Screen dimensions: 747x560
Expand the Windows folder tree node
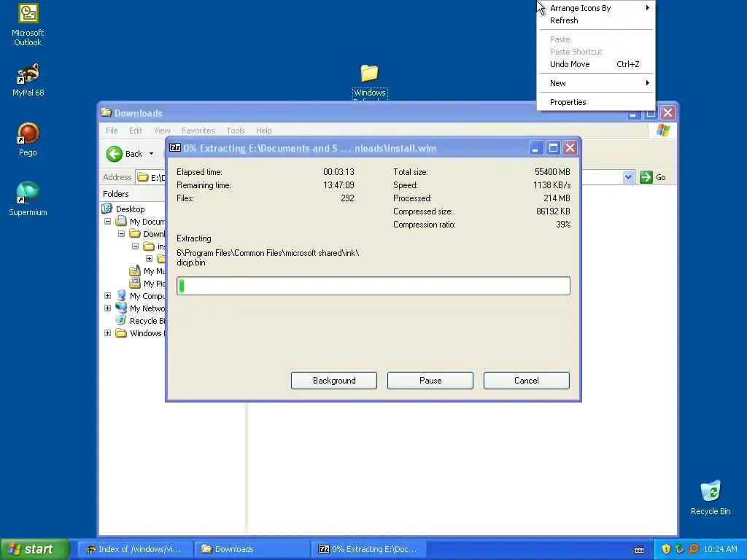click(x=108, y=332)
